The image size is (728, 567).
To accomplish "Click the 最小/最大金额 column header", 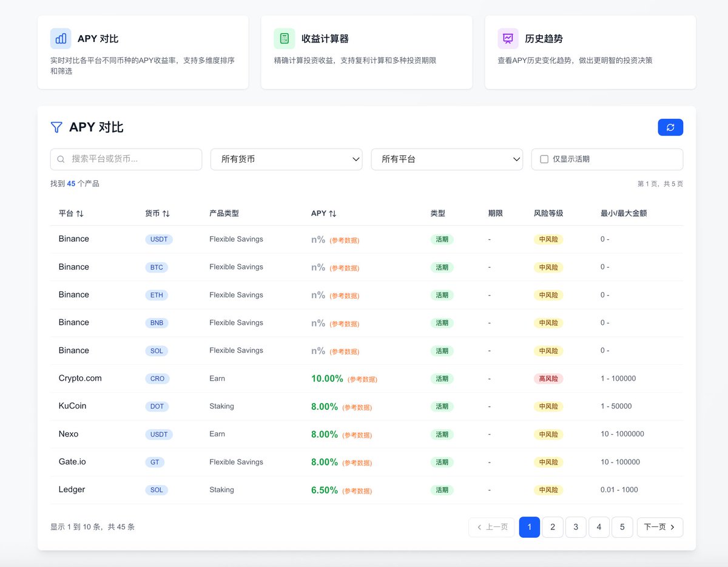I will [624, 214].
